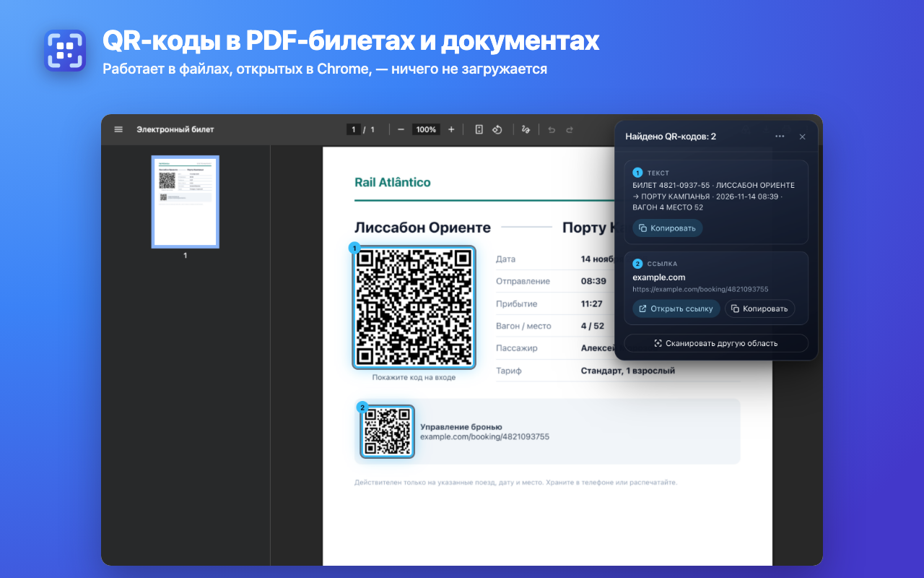The width and height of the screenshot is (924, 578).
Task: Click the small booking QR code
Action: tap(388, 431)
